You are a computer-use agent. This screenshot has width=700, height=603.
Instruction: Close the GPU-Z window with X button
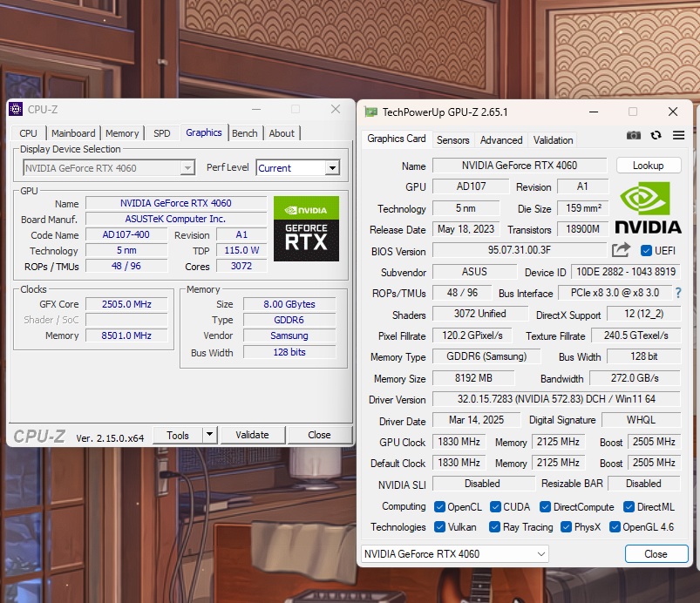coord(673,112)
